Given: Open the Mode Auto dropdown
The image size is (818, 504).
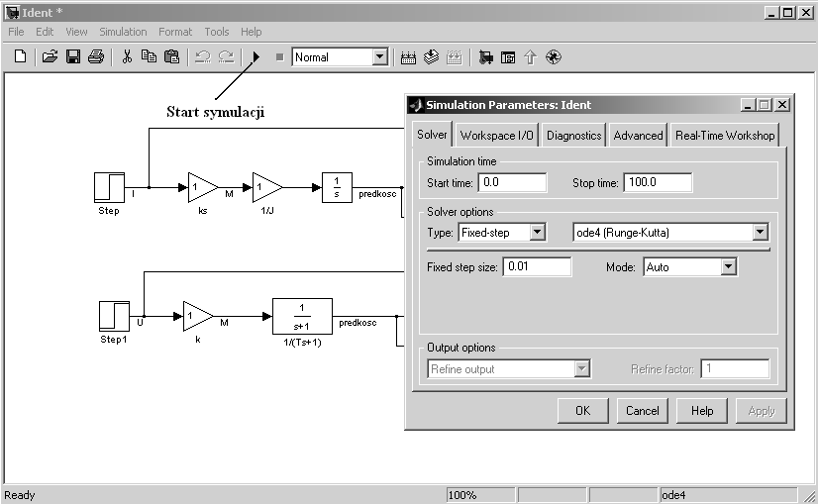Looking at the screenshot, I should pyautogui.click(x=728, y=266).
